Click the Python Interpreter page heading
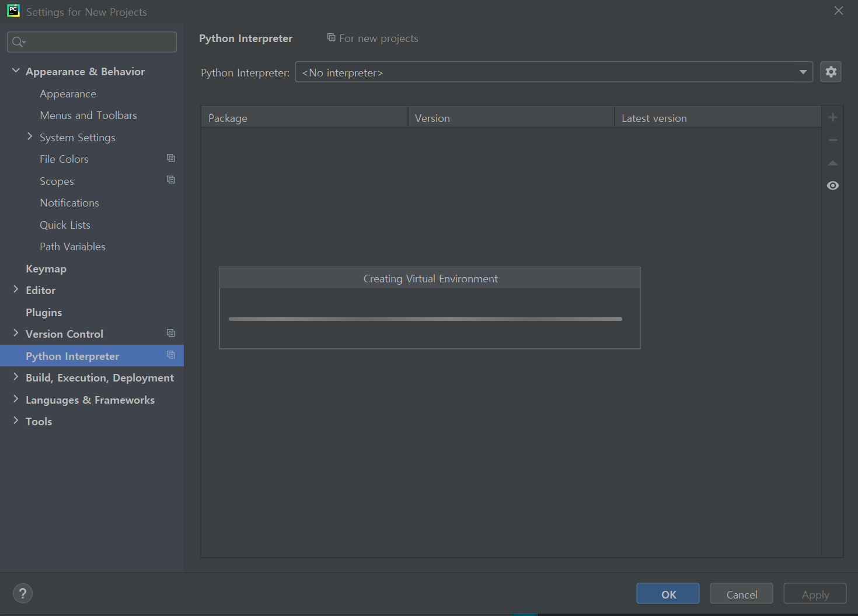This screenshot has width=858, height=616. [246, 38]
